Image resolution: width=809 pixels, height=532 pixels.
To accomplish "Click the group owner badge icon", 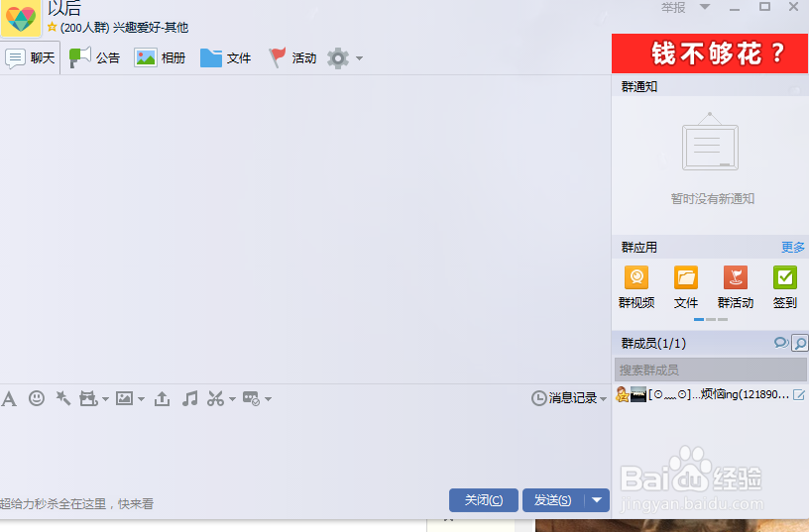I will [x=623, y=395].
